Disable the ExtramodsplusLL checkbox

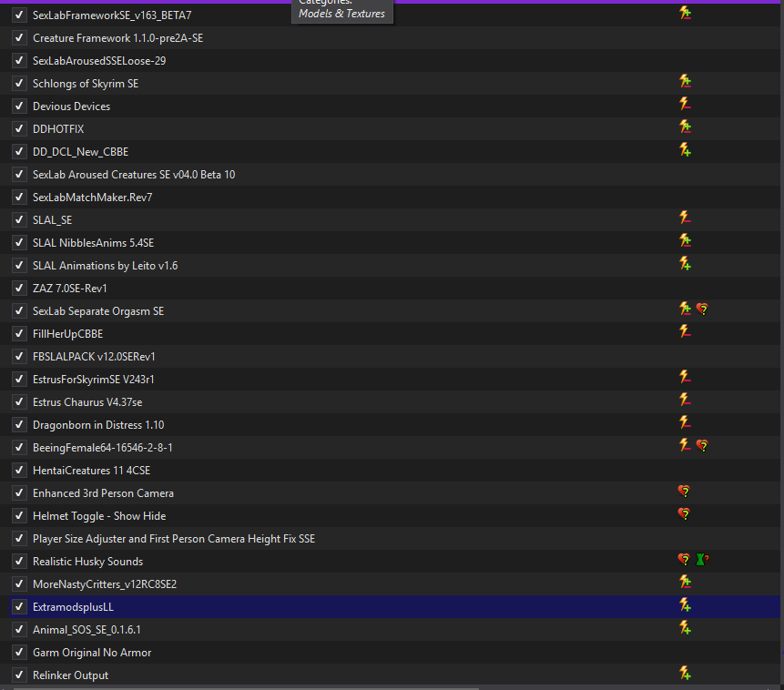coord(19,606)
